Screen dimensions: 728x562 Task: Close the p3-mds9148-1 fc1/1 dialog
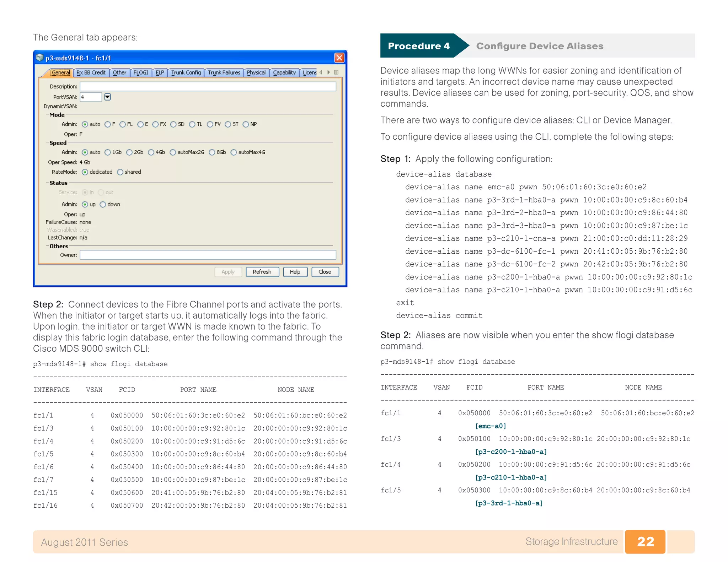pyautogui.click(x=339, y=58)
